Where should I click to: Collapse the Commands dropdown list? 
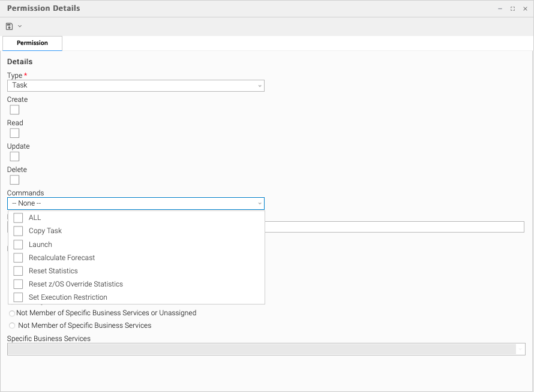coord(259,204)
